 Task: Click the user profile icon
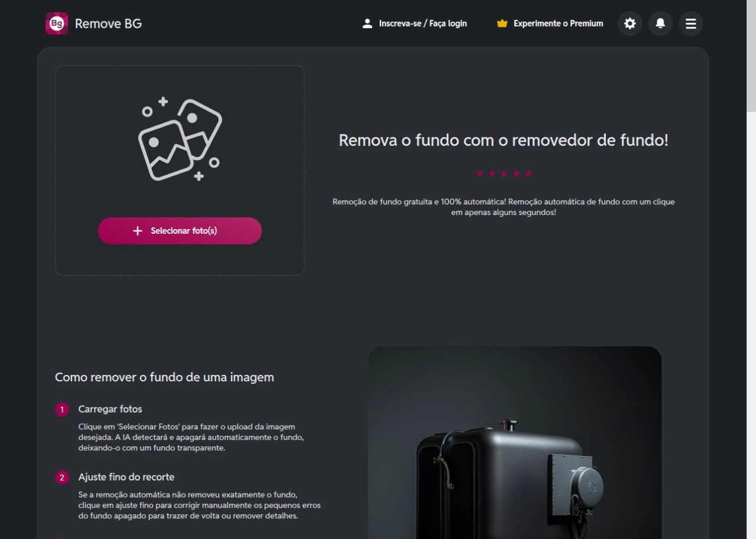click(x=367, y=24)
